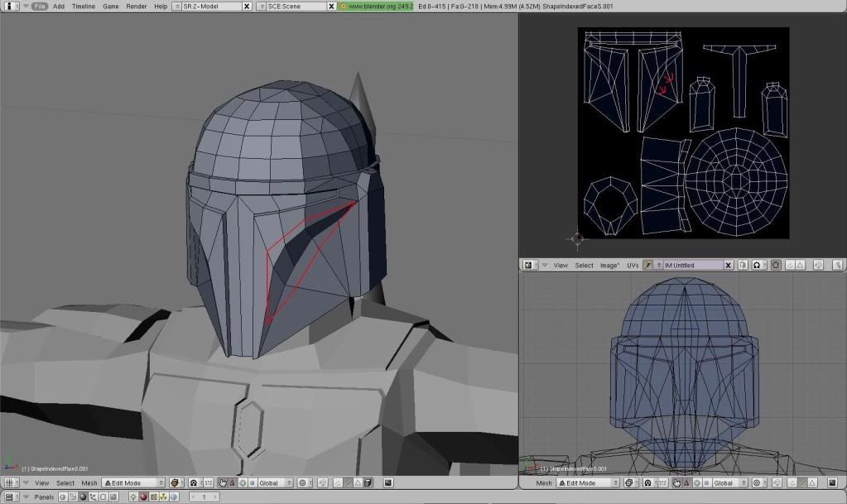Switch to Scene context button
The height and width of the screenshot is (504, 847).
click(113, 497)
